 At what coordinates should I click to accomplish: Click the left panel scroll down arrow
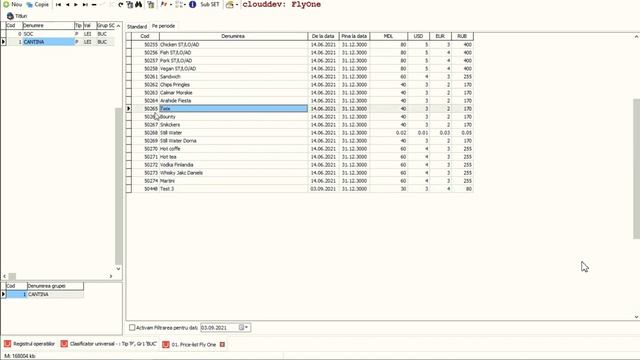[x=118, y=269]
